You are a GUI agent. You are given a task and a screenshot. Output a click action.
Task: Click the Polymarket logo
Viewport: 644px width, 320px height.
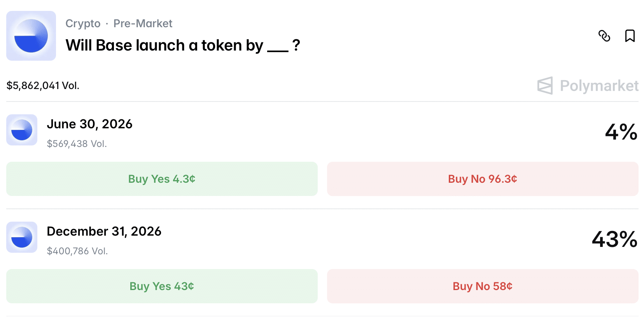point(588,86)
